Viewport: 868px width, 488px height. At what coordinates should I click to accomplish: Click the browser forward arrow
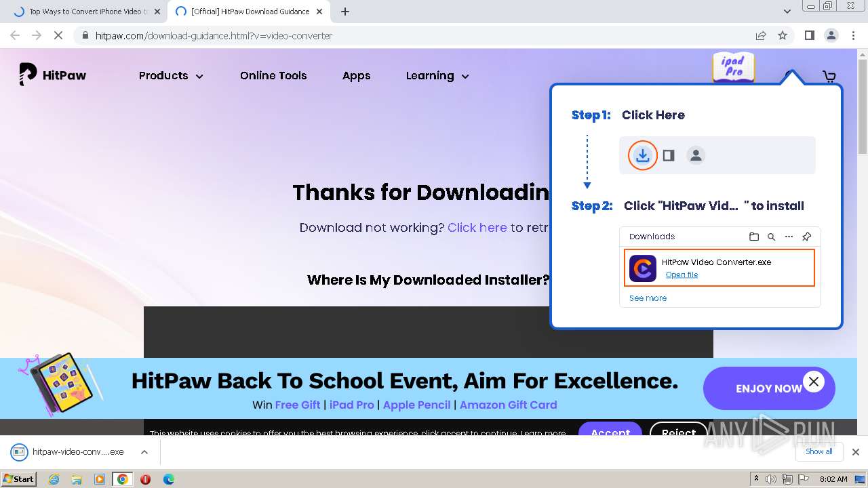tap(37, 35)
